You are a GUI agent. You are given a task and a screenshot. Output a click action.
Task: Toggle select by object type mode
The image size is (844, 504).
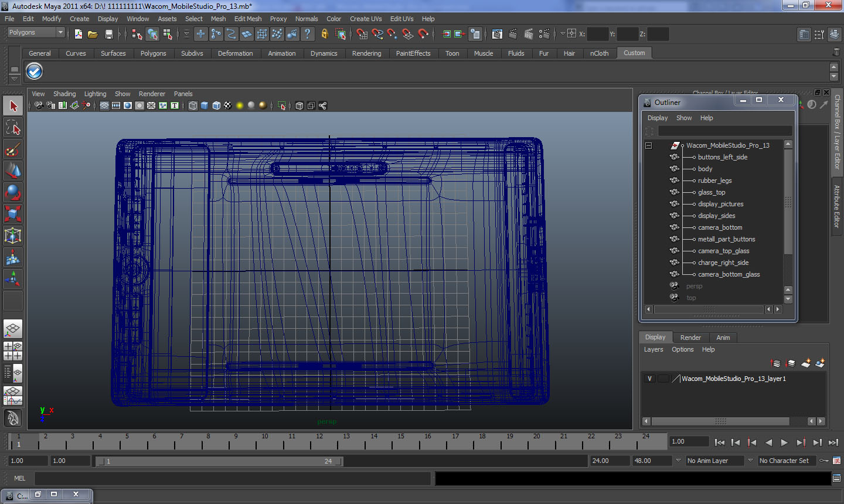click(152, 34)
